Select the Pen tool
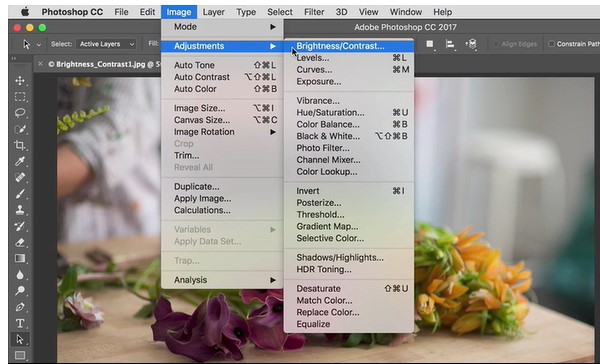The width and height of the screenshot is (600, 364). coord(20,307)
